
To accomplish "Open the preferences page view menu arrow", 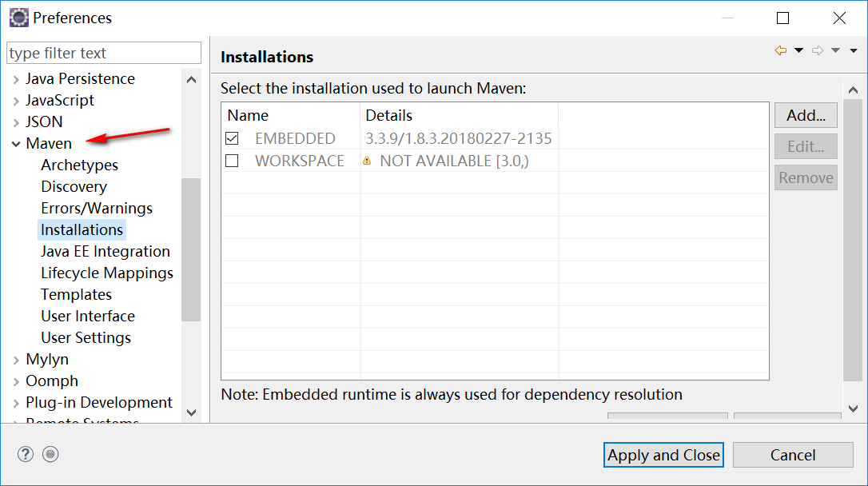I will [x=854, y=50].
